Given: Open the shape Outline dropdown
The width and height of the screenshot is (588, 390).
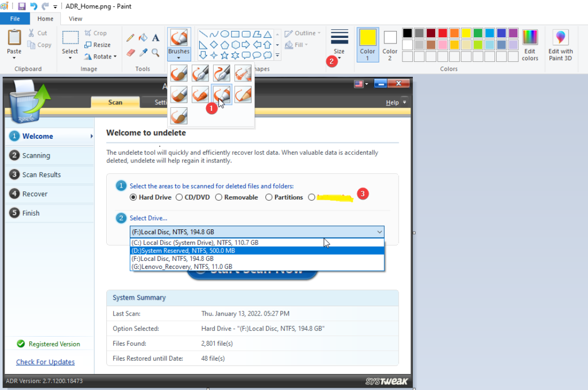Looking at the screenshot, I should coord(303,33).
